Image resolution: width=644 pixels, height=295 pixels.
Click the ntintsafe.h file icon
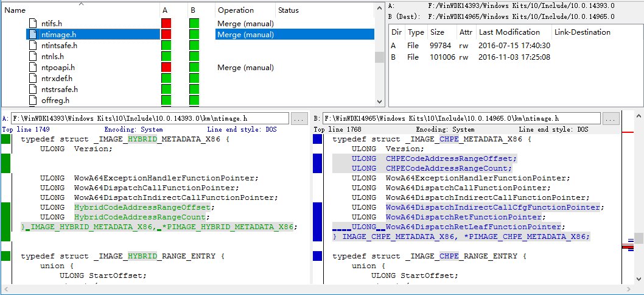click(33, 45)
